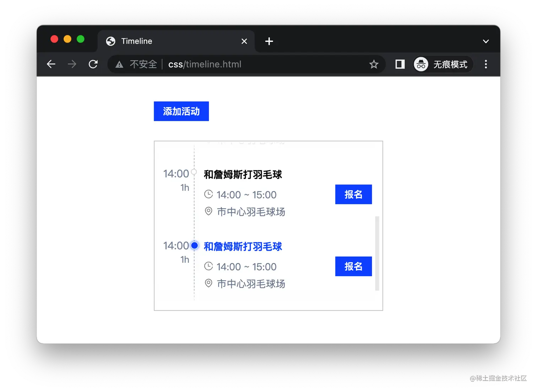Open the browser side panel icon
Screen dimensions: 537x392
click(400, 64)
